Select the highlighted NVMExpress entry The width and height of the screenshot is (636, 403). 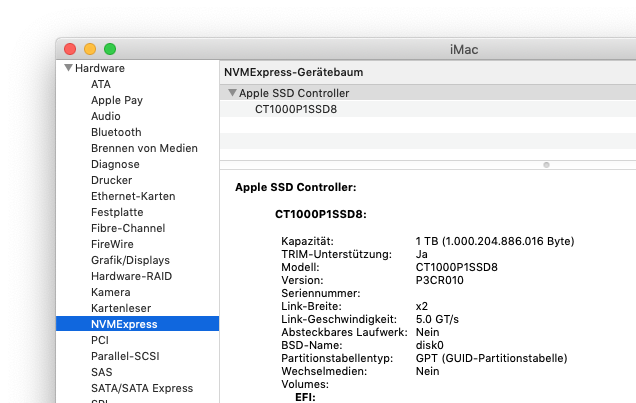click(x=138, y=324)
